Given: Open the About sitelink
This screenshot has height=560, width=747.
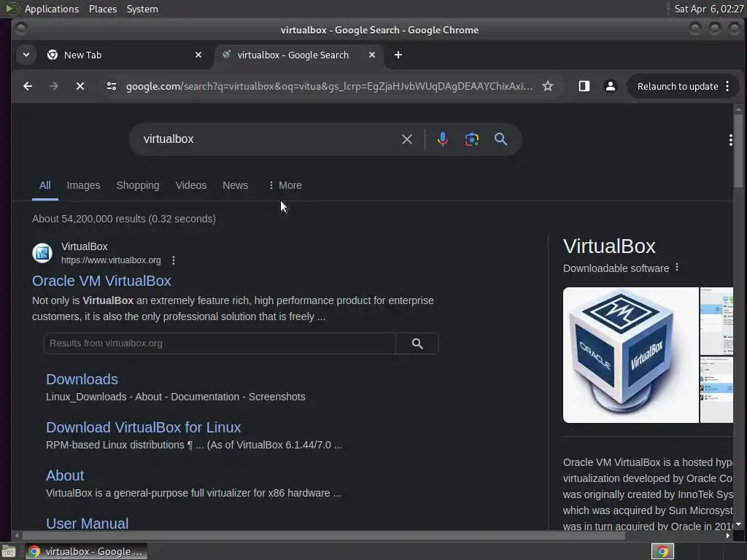Looking at the screenshot, I should click(65, 475).
